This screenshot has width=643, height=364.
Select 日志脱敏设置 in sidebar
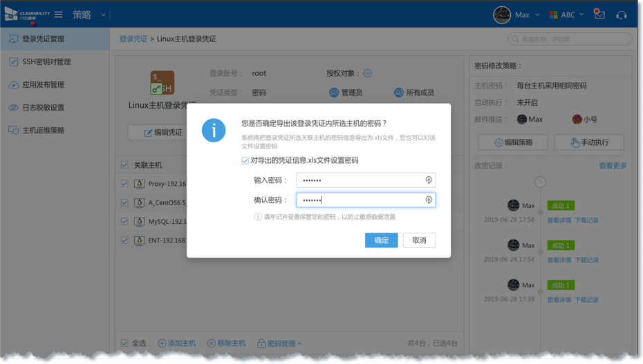43,108
